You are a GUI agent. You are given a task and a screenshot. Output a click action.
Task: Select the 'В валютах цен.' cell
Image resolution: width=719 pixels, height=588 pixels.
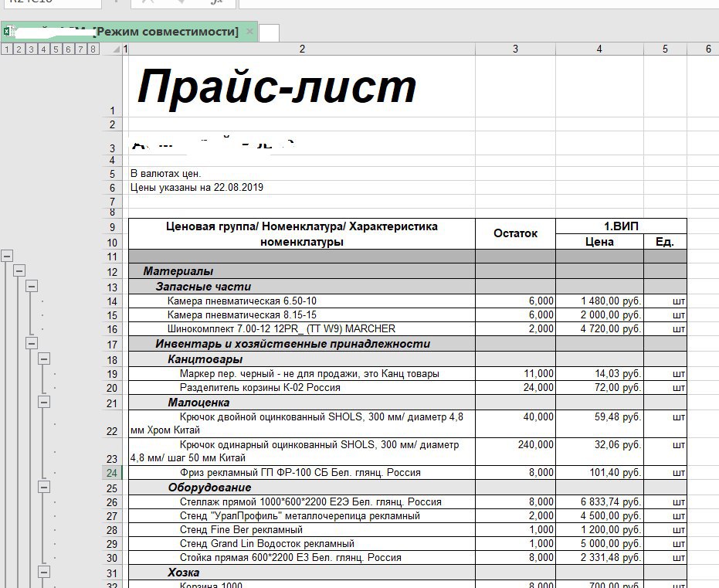coord(302,173)
